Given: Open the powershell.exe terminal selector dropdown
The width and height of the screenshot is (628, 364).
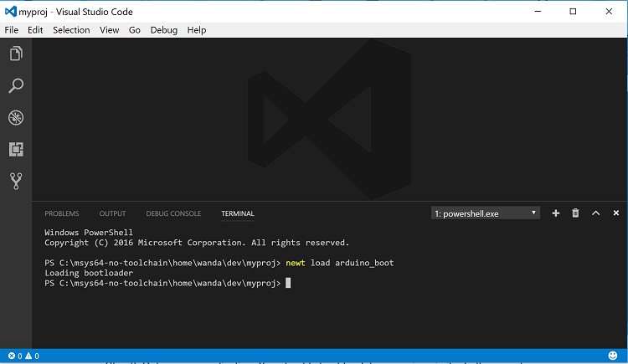Looking at the screenshot, I should (486, 213).
